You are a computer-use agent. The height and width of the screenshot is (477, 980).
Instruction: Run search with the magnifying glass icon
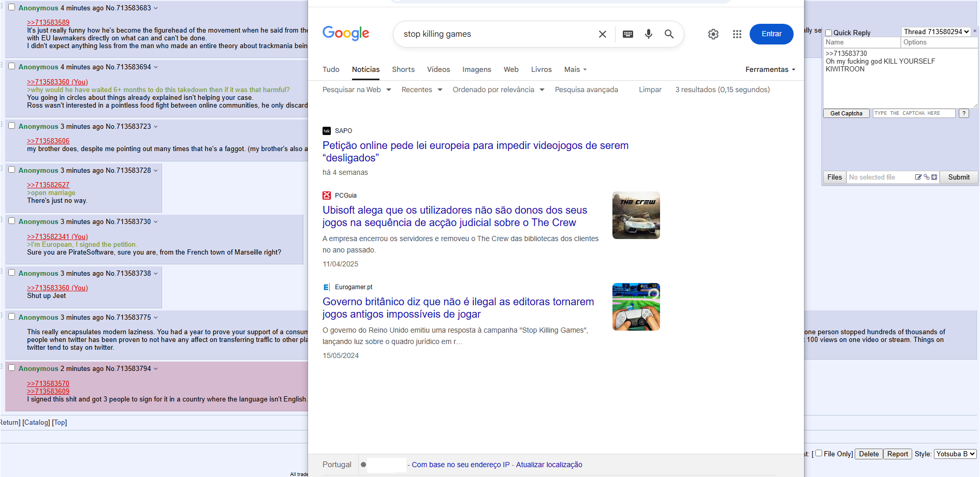point(669,34)
